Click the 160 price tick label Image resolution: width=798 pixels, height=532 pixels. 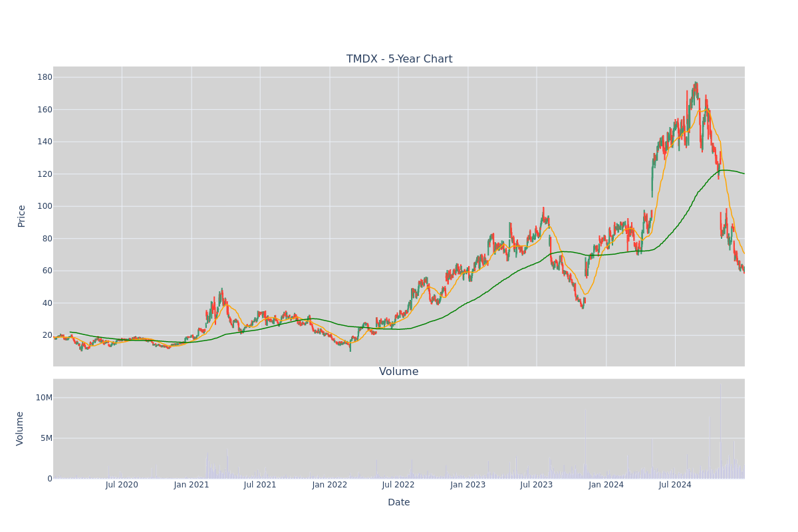click(x=44, y=110)
